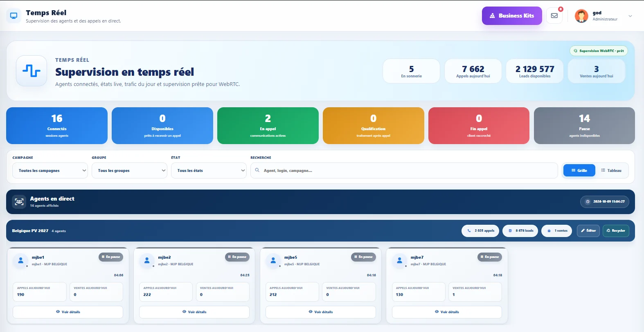Click the waveform supervision icon
The width and height of the screenshot is (644, 332).
[32, 71]
